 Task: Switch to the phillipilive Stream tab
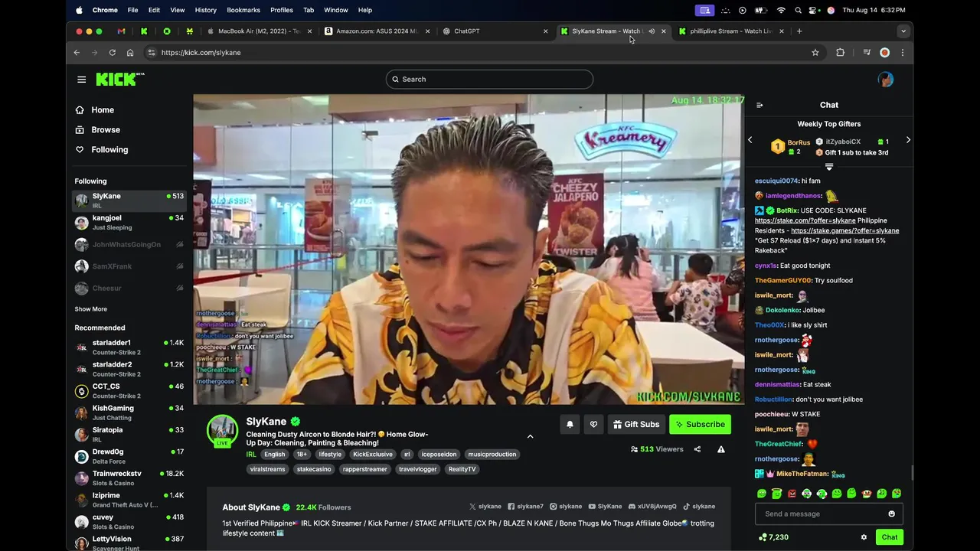(x=731, y=31)
